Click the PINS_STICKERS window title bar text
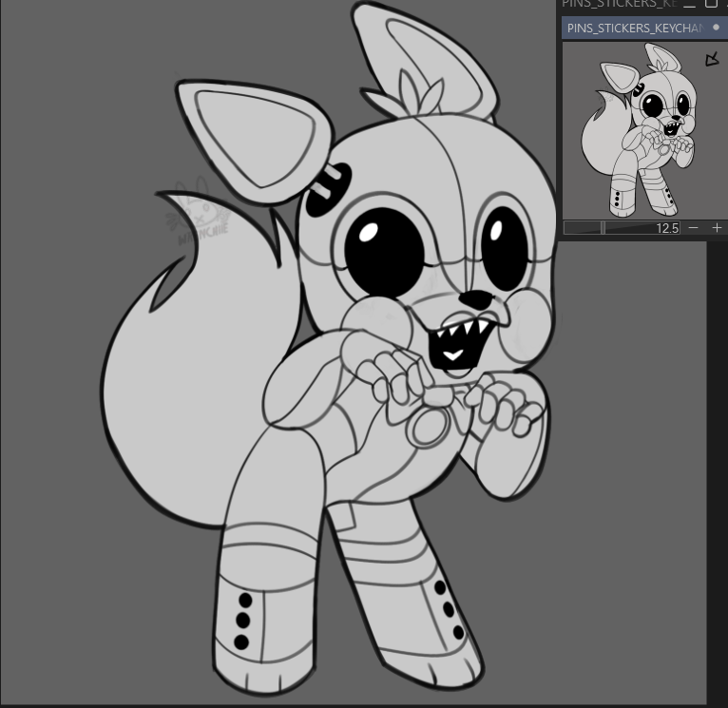This screenshot has width=728, height=708. point(620,4)
